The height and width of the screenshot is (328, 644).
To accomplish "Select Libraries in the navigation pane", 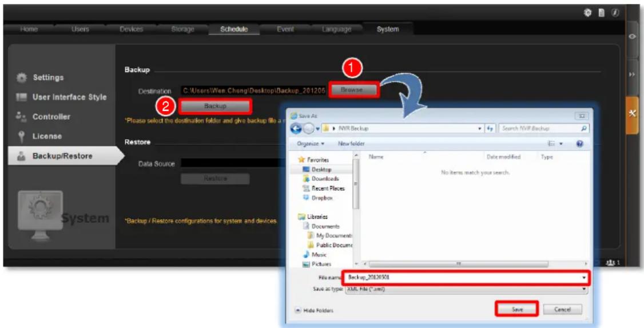I will click(313, 216).
